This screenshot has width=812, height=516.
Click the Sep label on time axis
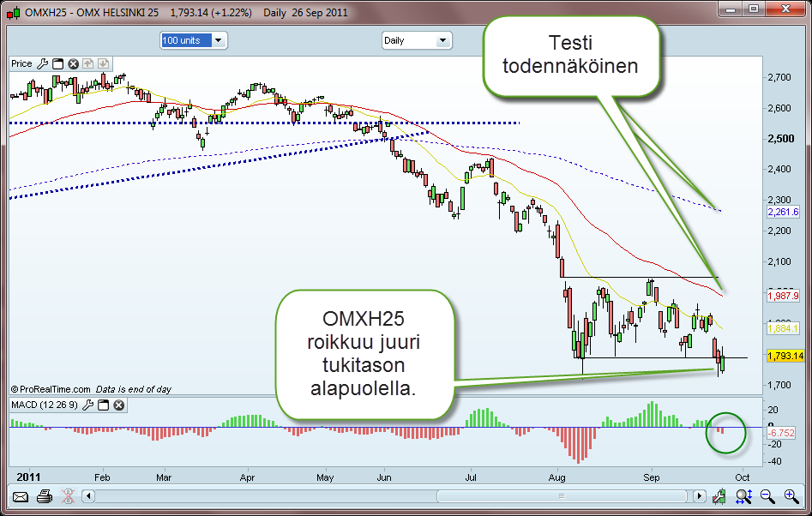click(652, 477)
